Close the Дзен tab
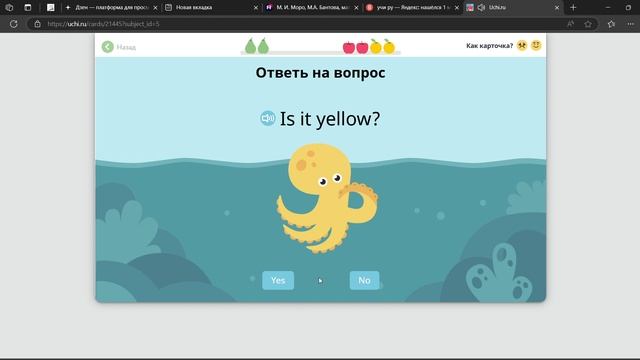Screen dimensions: 640x360 [x=155, y=8]
